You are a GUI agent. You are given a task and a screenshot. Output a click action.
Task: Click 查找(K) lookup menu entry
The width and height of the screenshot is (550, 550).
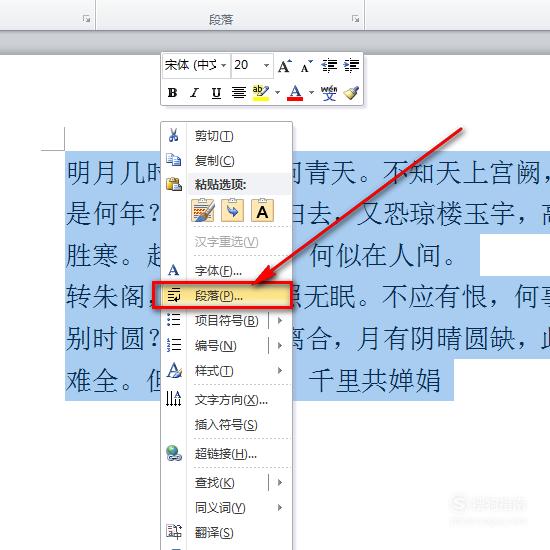[215, 483]
